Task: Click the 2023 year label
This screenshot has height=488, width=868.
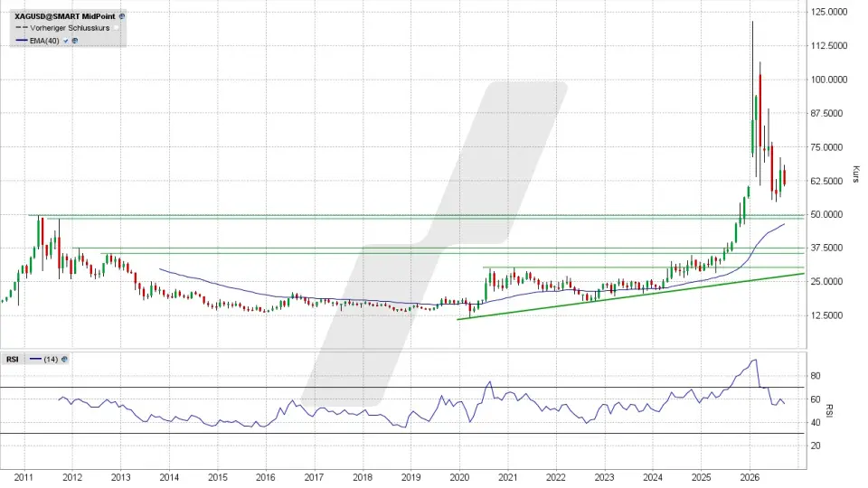Action: click(605, 477)
